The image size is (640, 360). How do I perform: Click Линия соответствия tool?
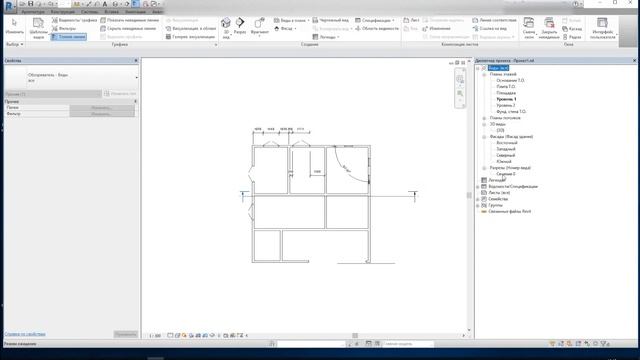click(x=494, y=20)
